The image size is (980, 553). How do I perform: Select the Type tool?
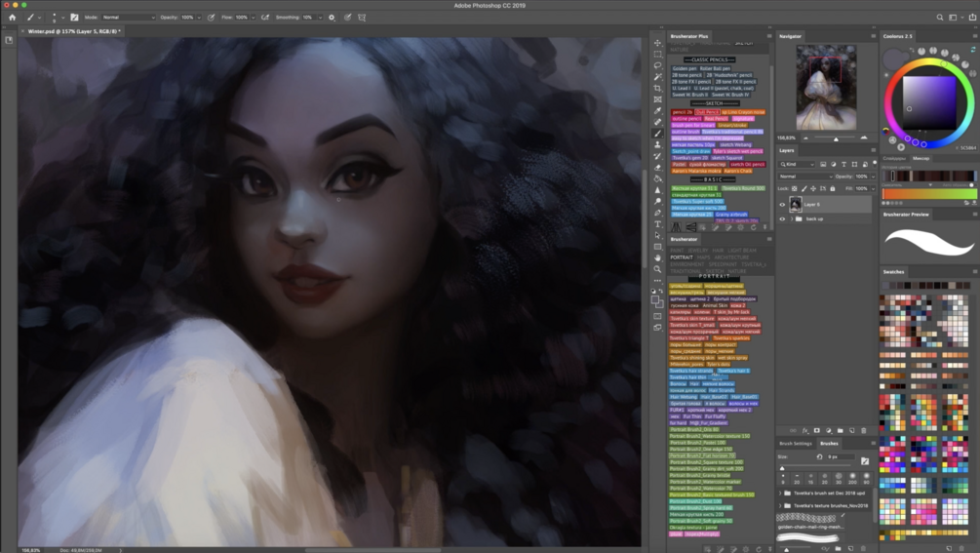pos(657,223)
